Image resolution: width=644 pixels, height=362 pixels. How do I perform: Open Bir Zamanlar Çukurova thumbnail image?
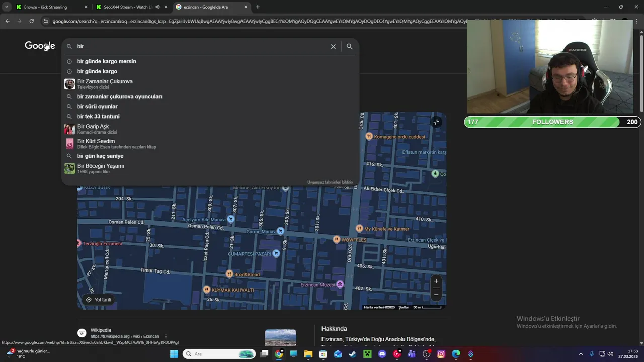69,84
